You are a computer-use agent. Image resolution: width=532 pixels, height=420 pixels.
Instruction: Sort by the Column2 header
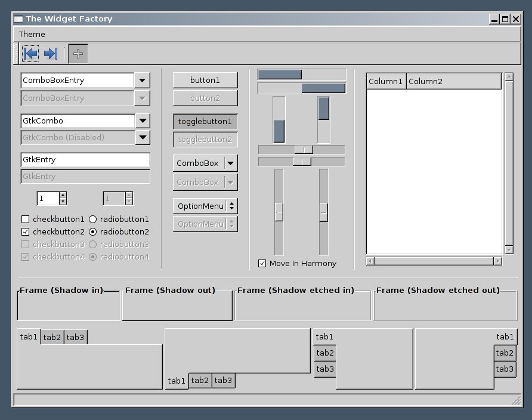click(x=454, y=81)
